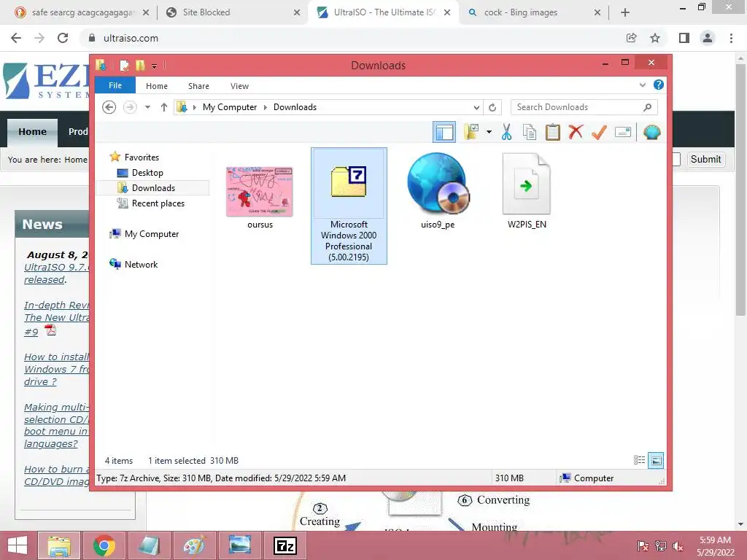Click the red X Delete icon
Image resolution: width=747 pixels, height=560 pixels.
(x=576, y=131)
